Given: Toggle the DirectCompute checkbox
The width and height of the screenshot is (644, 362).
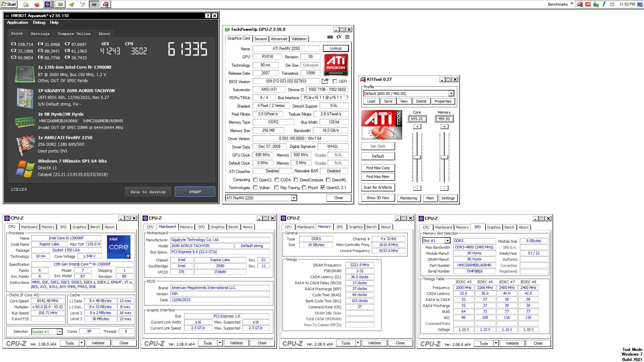Looking at the screenshot, I should [296, 180].
